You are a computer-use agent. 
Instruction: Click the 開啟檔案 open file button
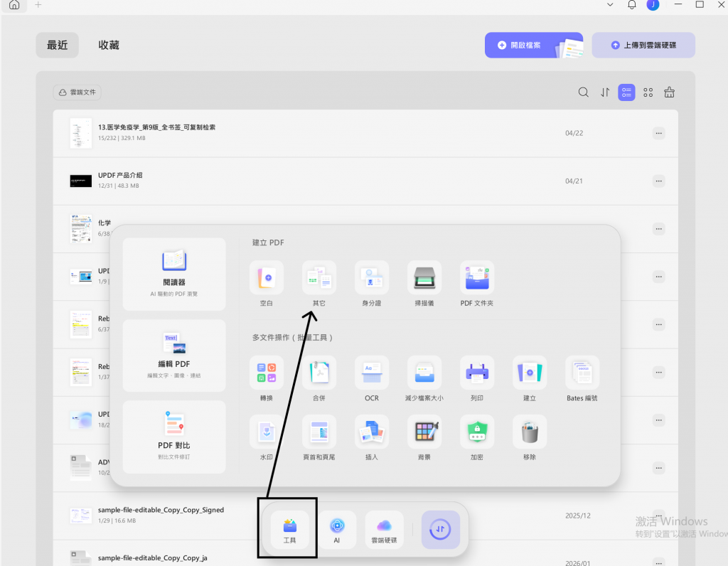click(x=534, y=45)
